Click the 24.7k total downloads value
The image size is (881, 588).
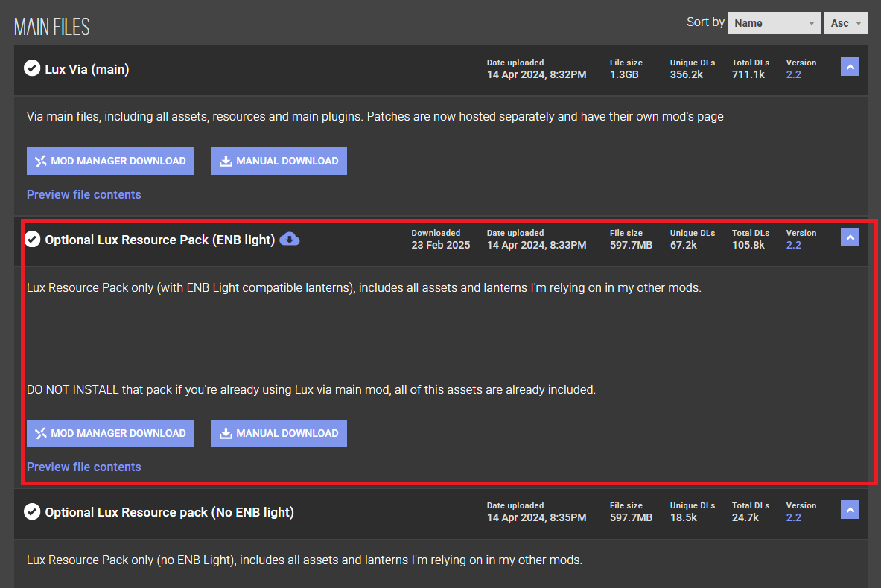point(745,518)
